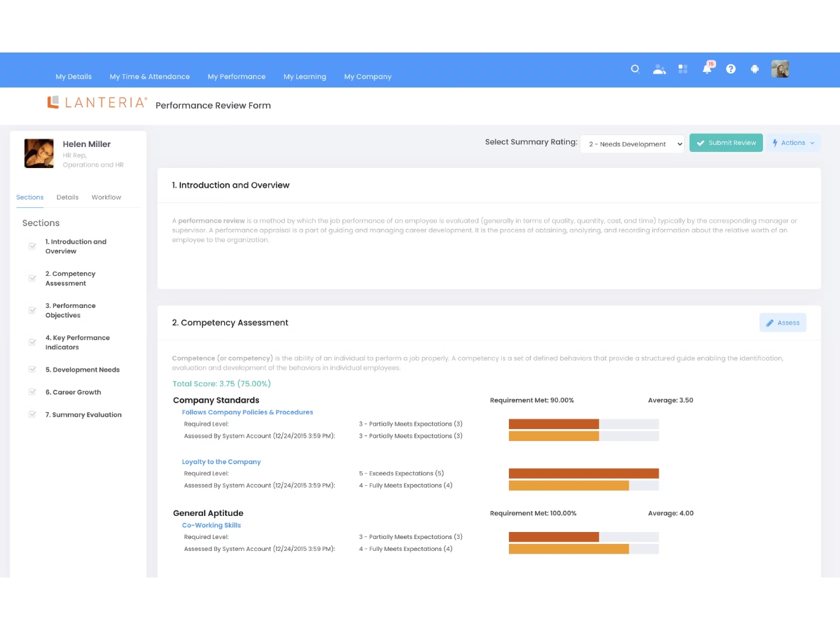
Task: Toggle checkbox beside Introduction and Overview
Action: click(32, 246)
